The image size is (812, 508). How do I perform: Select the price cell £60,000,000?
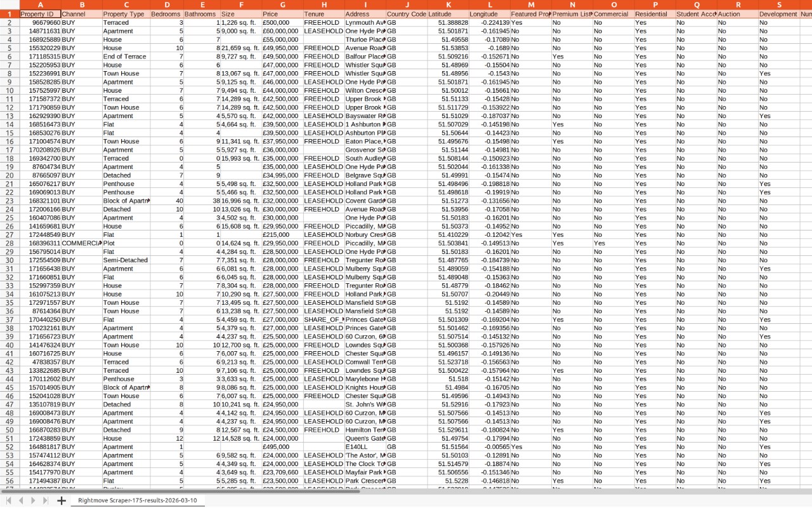point(282,31)
